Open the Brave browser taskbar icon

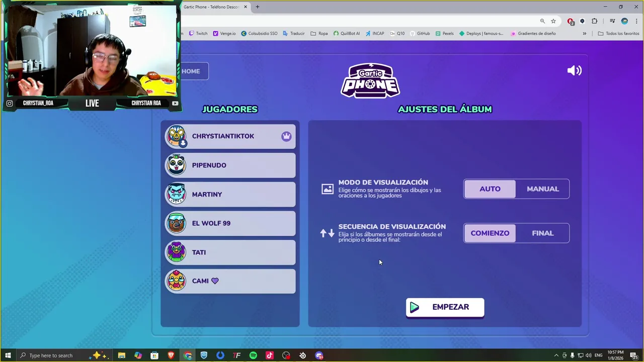[171, 355]
